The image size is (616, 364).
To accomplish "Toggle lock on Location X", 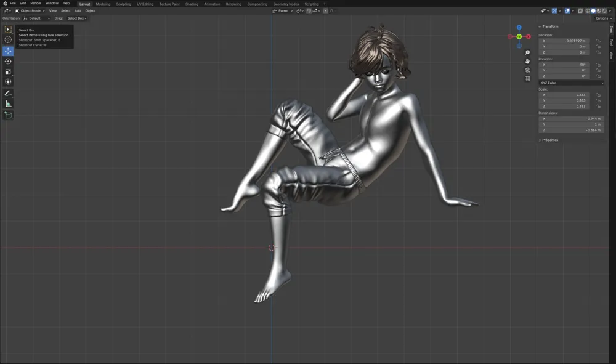I will [x=598, y=41].
